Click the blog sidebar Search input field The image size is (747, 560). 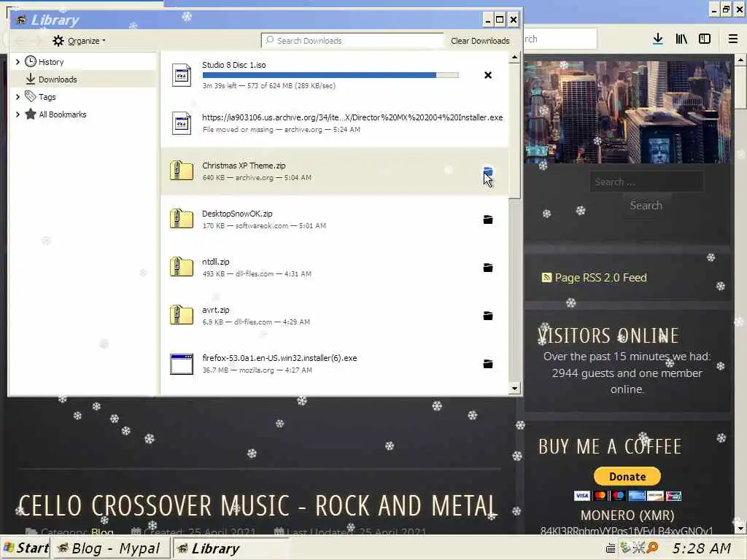click(646, 182)
